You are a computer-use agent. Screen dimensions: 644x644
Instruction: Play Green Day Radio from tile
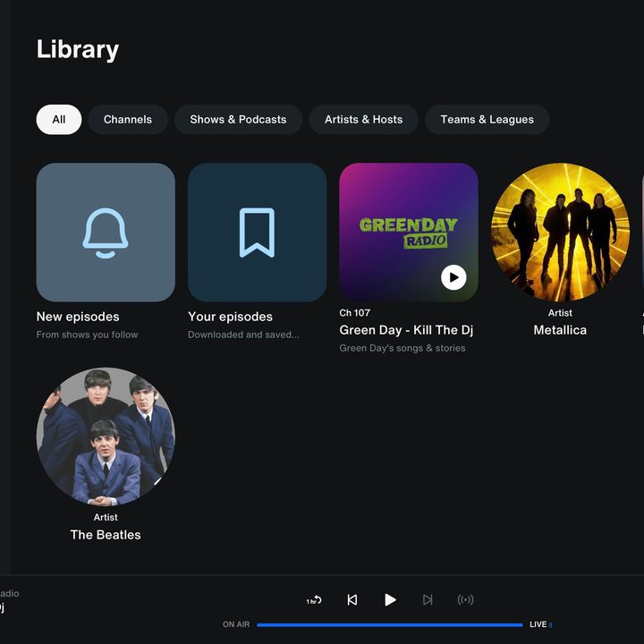pos(453,277)
